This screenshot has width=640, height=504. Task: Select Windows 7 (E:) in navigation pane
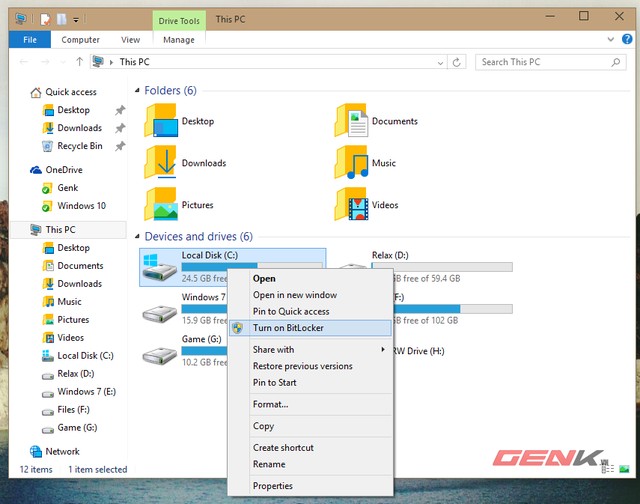[x=87, y=392]
